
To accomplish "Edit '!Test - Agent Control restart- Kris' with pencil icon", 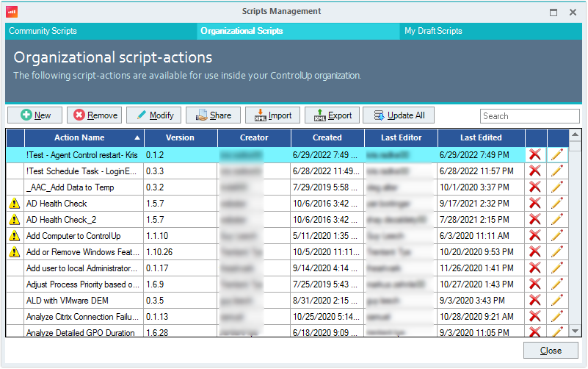I will click(x=557, y=154).
